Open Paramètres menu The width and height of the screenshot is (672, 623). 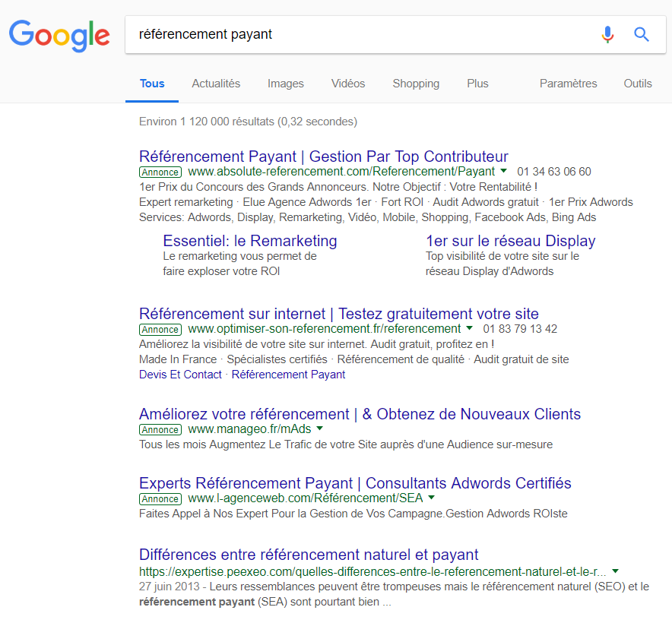click(x=569, y=84)
